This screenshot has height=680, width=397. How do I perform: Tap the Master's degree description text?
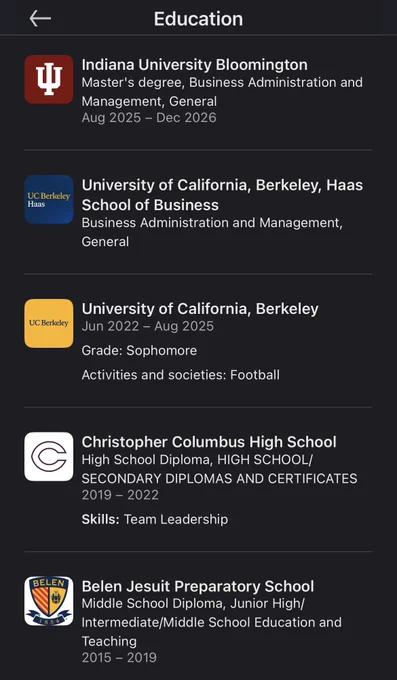click(222, 92)
